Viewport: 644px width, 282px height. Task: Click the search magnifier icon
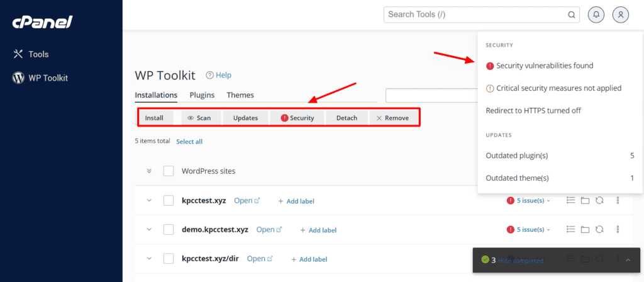pyautogui.click(x=572, y=14)
